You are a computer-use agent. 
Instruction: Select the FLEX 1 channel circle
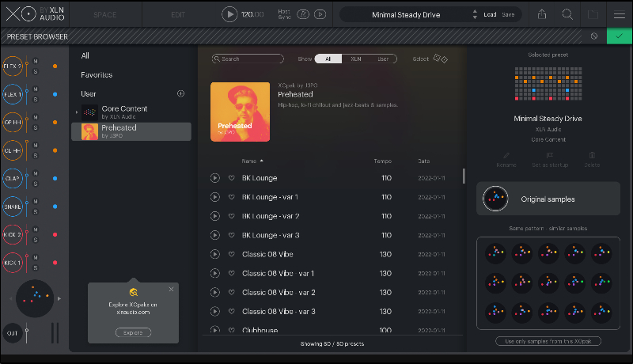13,94
